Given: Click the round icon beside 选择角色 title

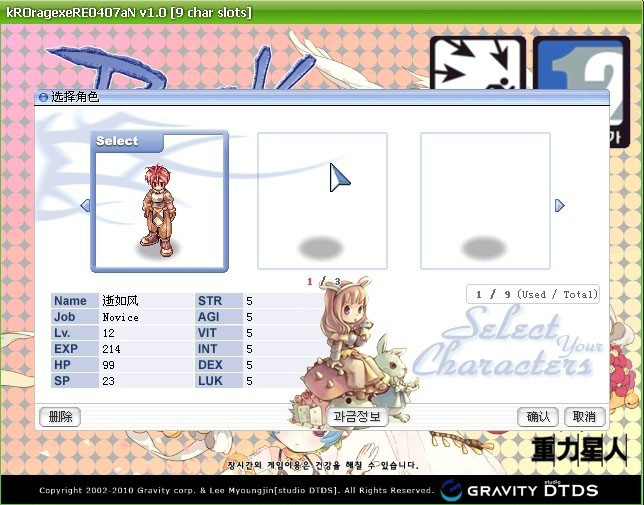Looking at the screenshot, I should tap(43, 98).
